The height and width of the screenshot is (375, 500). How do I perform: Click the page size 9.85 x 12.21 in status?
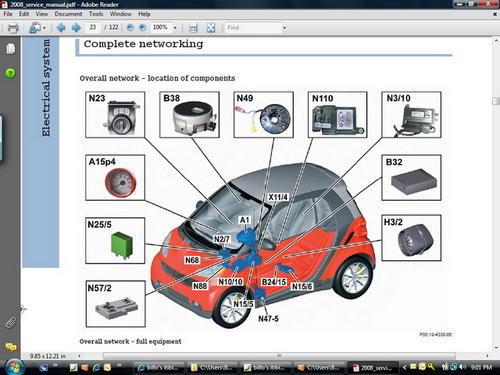[x=48, y=356]
